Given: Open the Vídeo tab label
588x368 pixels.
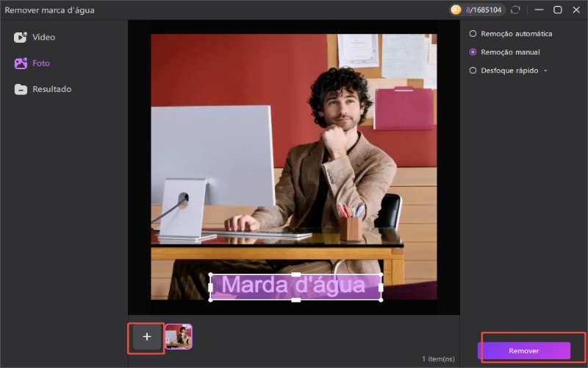Looking at the screenshot, I should click(x=43, y=38).
